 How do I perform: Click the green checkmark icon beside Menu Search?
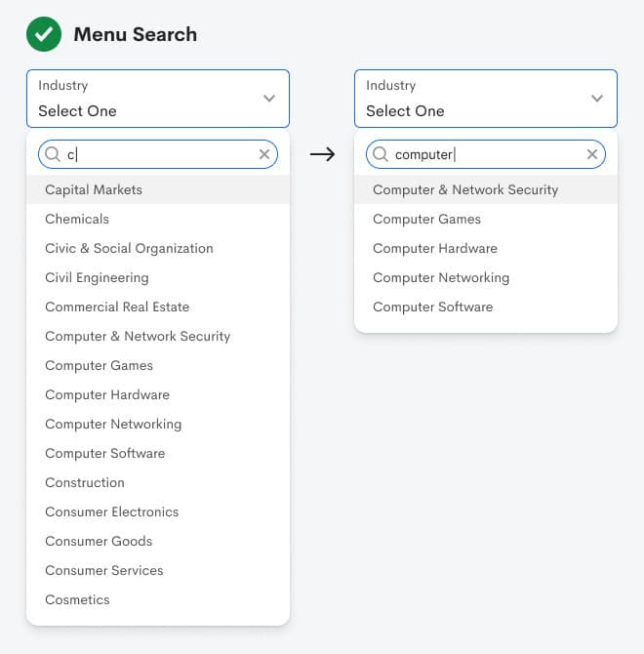(x=43, y=34)
